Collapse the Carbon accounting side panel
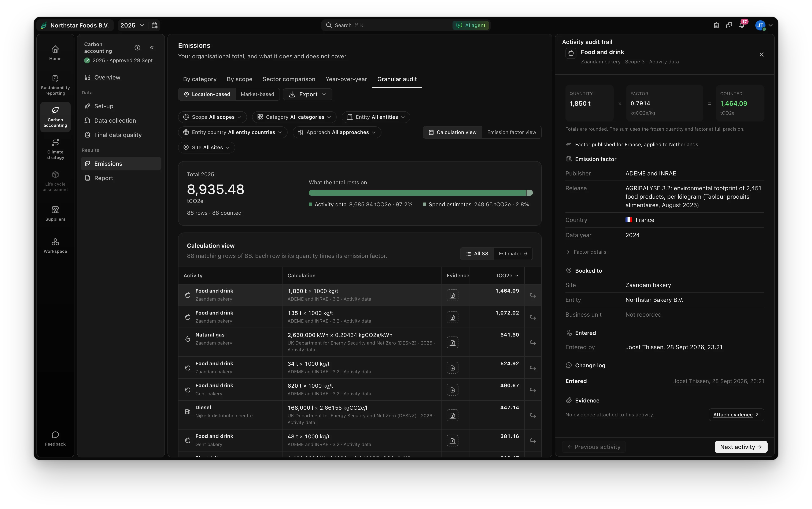Screen dimensions: 812x509 (152, 48)
